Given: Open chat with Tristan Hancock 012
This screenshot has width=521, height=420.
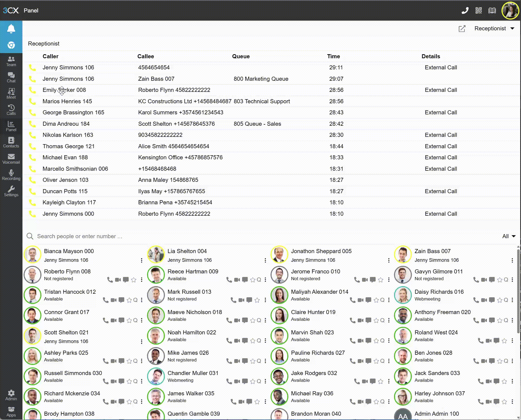Looking at the screenshot, I should pos(122,300).
